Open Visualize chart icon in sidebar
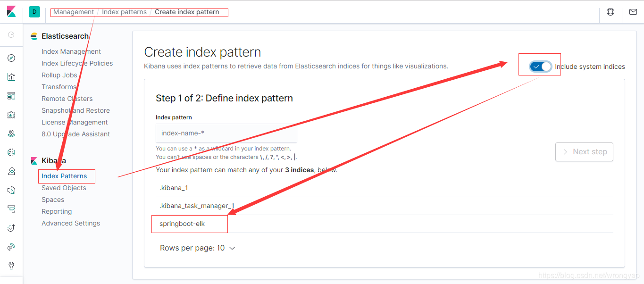 click(11, 77)
